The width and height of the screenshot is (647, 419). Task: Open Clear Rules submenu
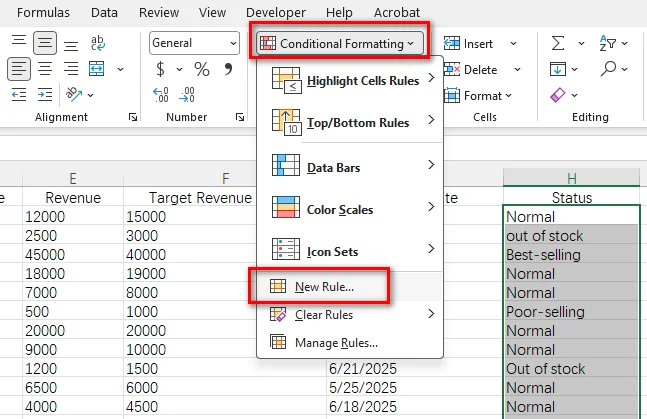[x=350, y=315]
